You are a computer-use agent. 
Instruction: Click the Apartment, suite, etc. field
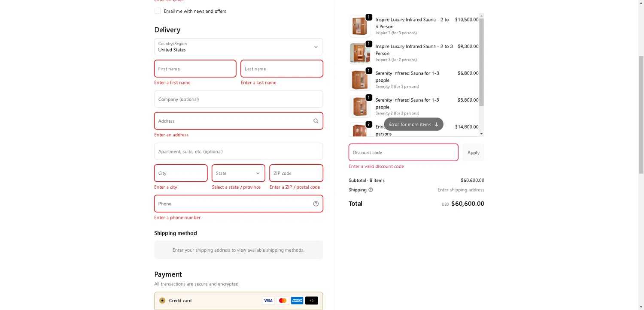(238, 151)
